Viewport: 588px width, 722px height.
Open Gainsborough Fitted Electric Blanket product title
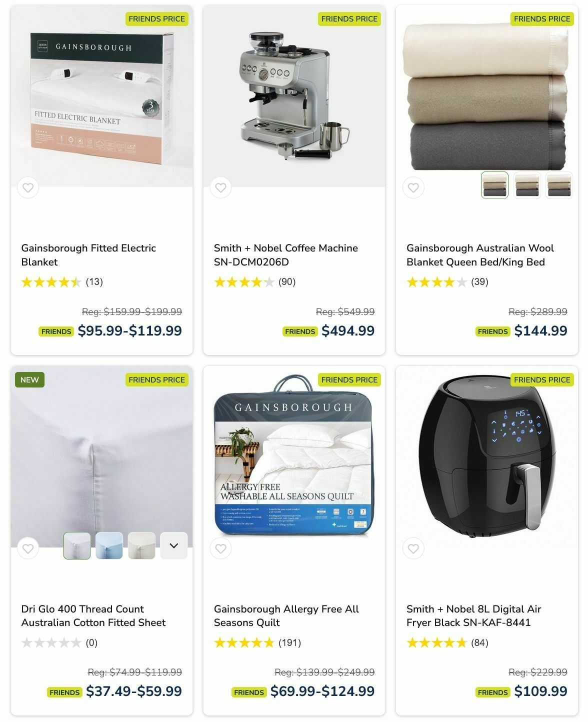click(88, 255)
